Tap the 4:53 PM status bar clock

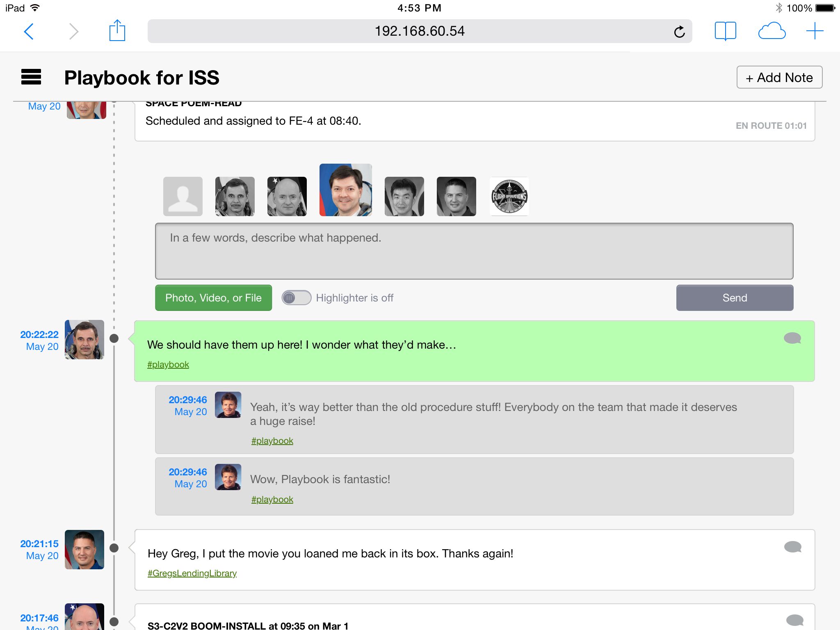419,8
